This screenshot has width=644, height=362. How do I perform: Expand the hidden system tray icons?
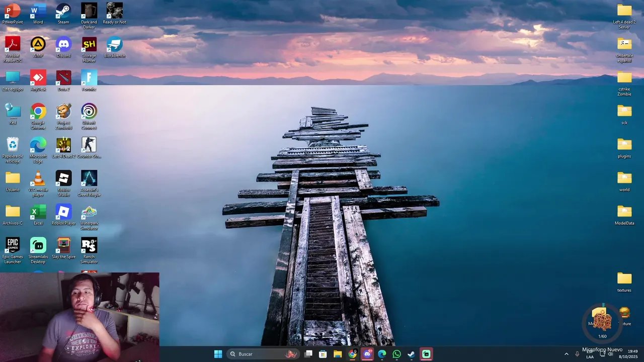pos(566,354)
